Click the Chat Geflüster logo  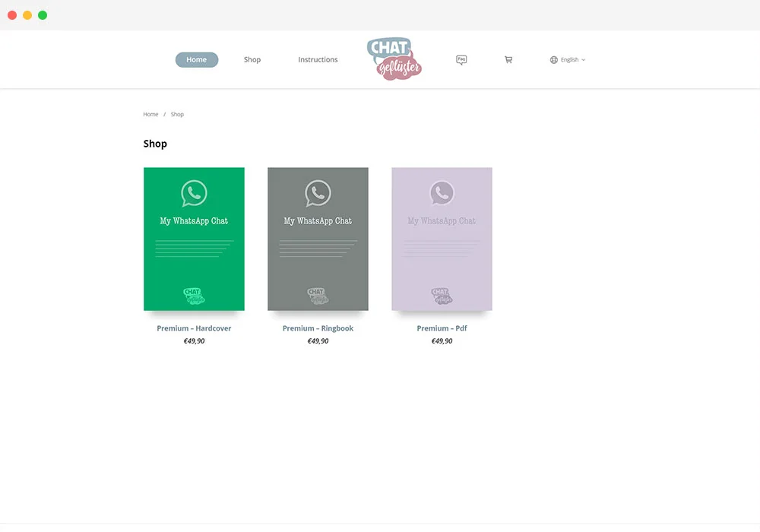(394, 59)
